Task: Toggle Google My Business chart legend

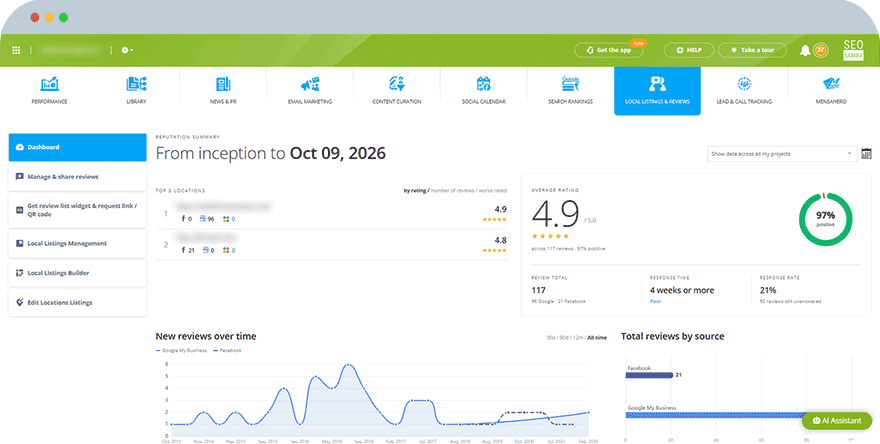Action: pyautogui.click(x=181, y=350)
